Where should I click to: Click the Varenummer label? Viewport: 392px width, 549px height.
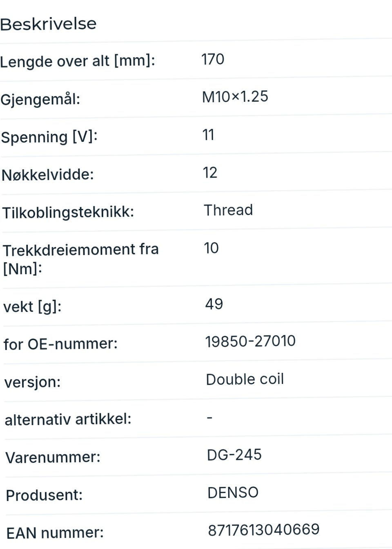tap(53, 457)
